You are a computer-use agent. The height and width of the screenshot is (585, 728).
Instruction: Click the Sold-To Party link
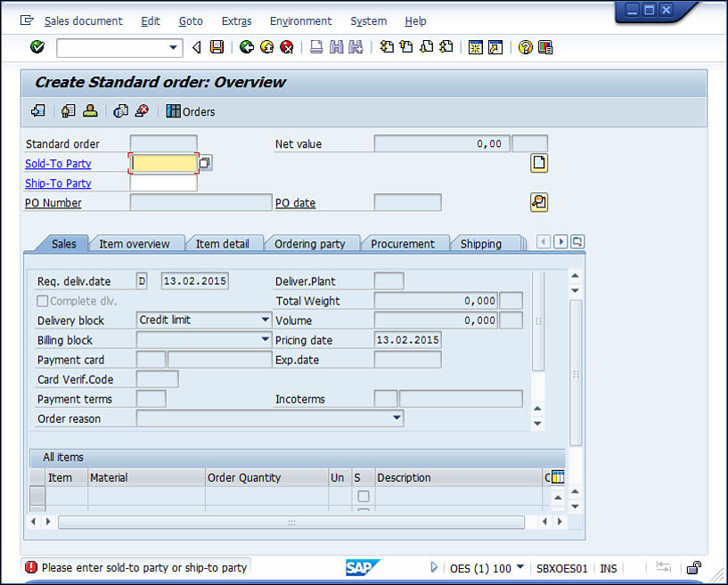tap(58, 164)
